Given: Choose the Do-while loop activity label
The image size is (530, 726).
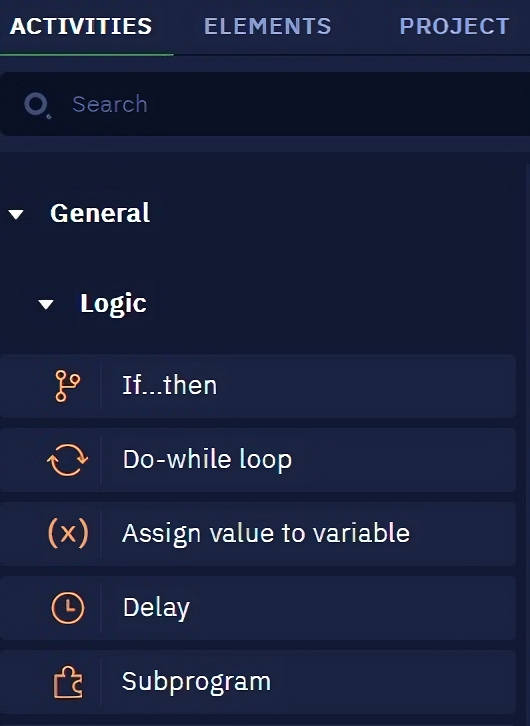Looking at the screenshot, I should [x=207, y=460].
